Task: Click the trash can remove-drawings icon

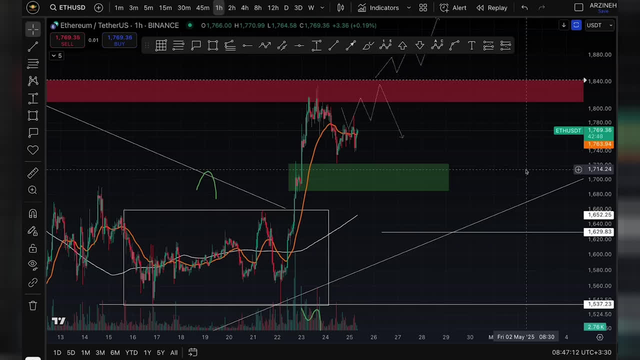Action: (33, 305)
